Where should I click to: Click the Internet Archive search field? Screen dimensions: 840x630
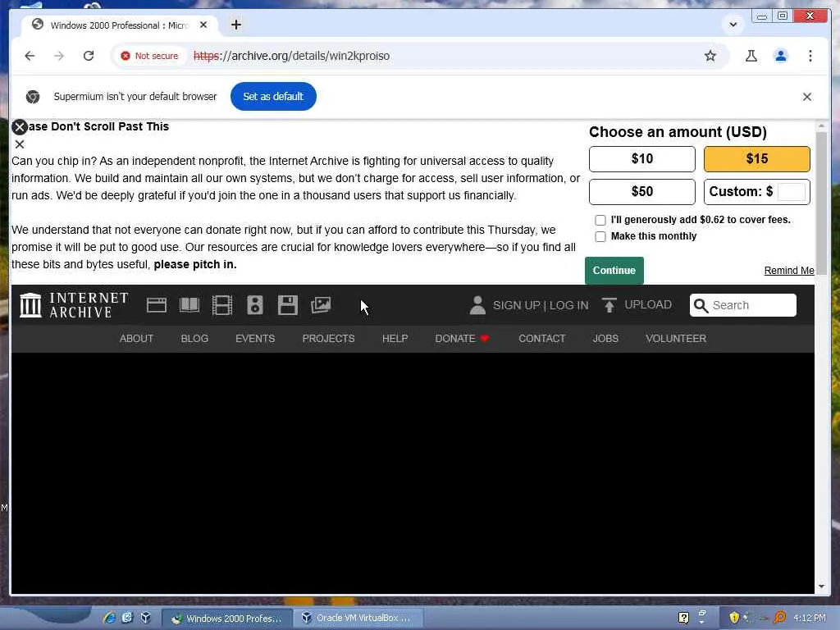click(x=742, y=305)
